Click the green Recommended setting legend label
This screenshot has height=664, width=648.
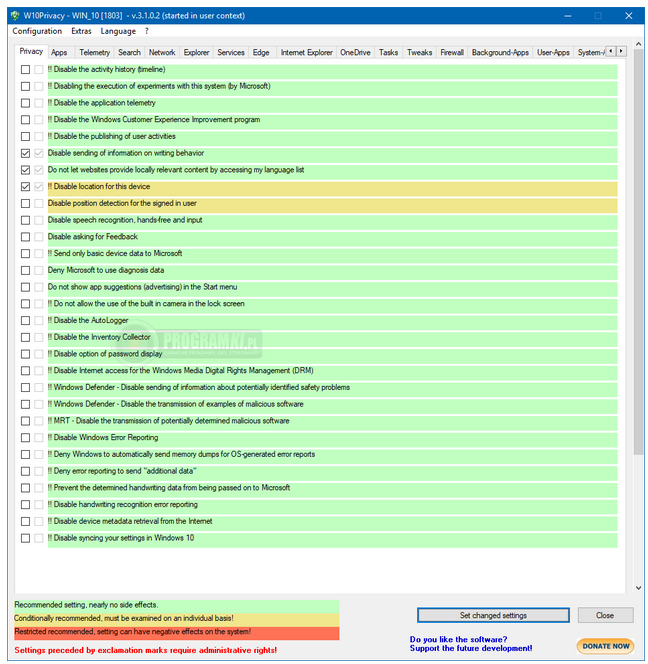177,605
